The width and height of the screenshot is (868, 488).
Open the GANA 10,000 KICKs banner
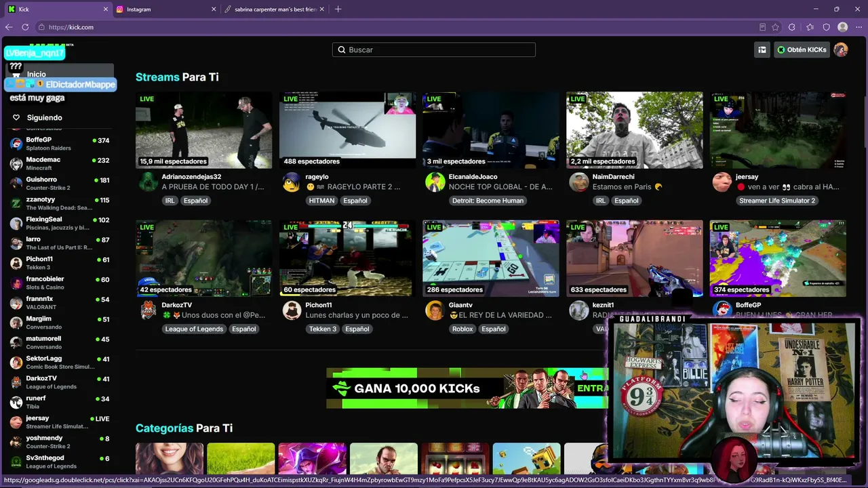tap(467, 388)
